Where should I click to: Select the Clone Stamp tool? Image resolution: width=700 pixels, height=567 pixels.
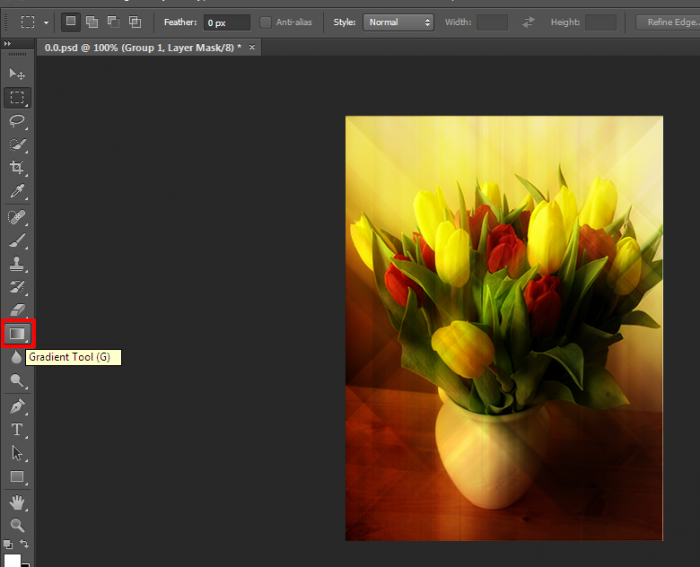pyautogui.click(x=17, y=264)
